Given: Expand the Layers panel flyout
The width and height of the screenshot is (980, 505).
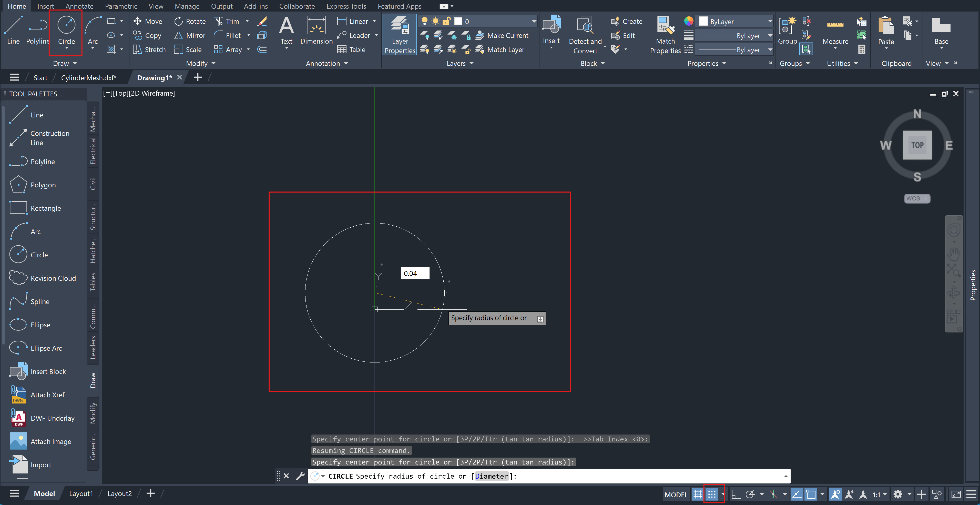Looking at the screenshot, I should tap(460, 63).
